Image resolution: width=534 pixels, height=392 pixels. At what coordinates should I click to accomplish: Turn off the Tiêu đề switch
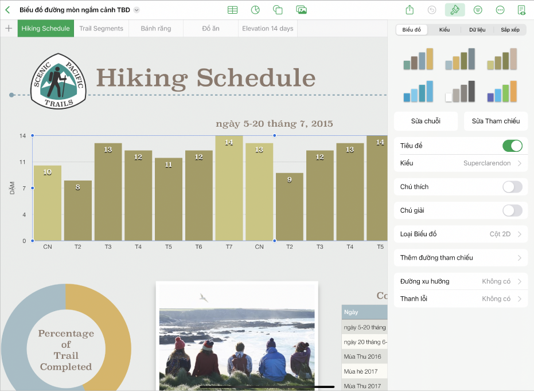pyautogui.click(x=512, y=146)
